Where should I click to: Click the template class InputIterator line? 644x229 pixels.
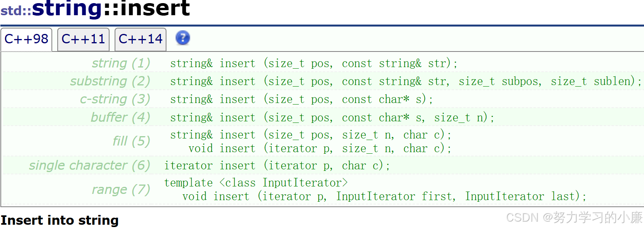(256, 183)
